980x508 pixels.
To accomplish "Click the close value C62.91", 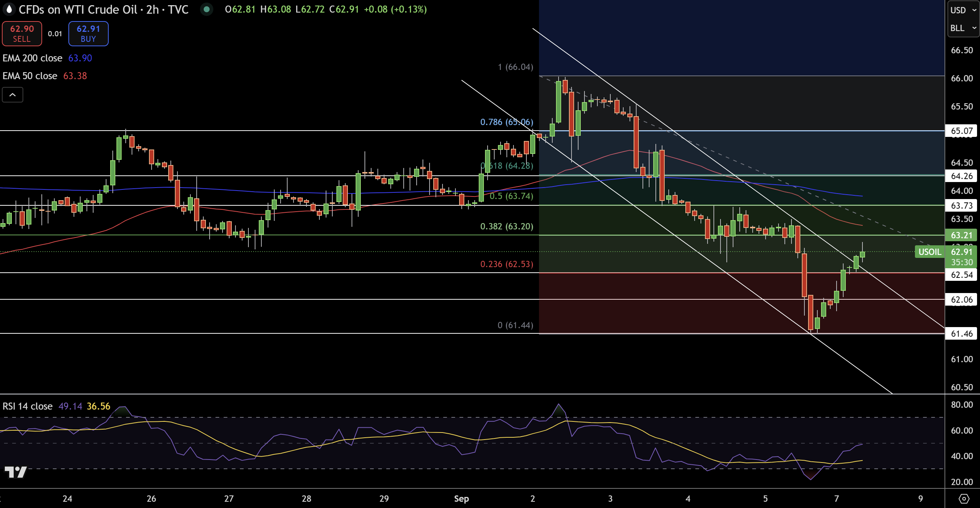I will point(344,9).
